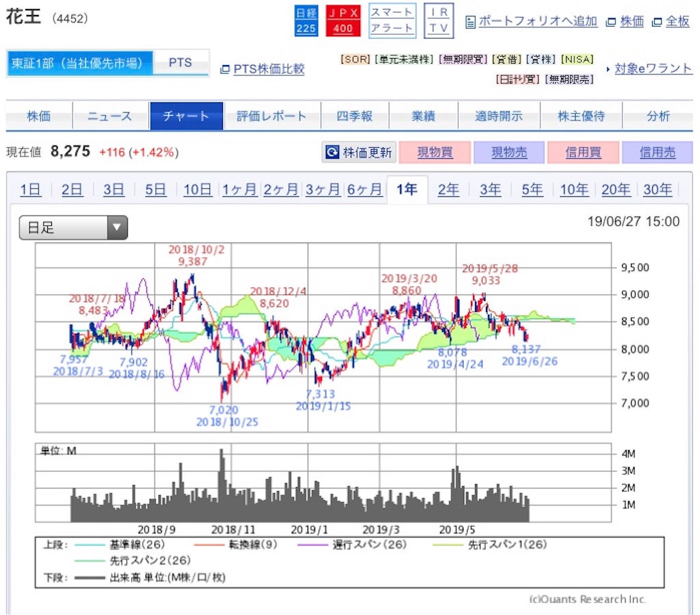Viewport: 700px width, 615px height.
Task: Click the 現物買 spot buy button
Action: [x=435, y=153]
